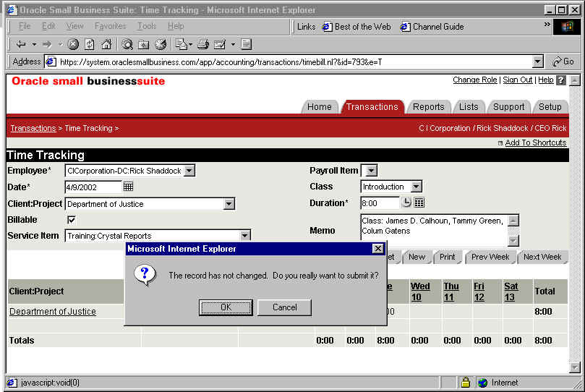Expand the Employee dropdown
The image size is (585, 392).
click(x=189, y=171)
